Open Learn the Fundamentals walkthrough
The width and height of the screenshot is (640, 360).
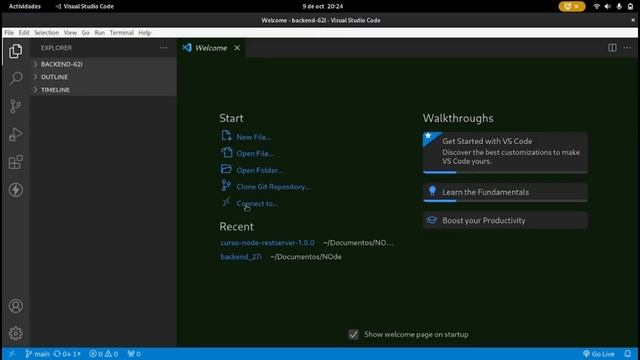(x=505, y=192)
